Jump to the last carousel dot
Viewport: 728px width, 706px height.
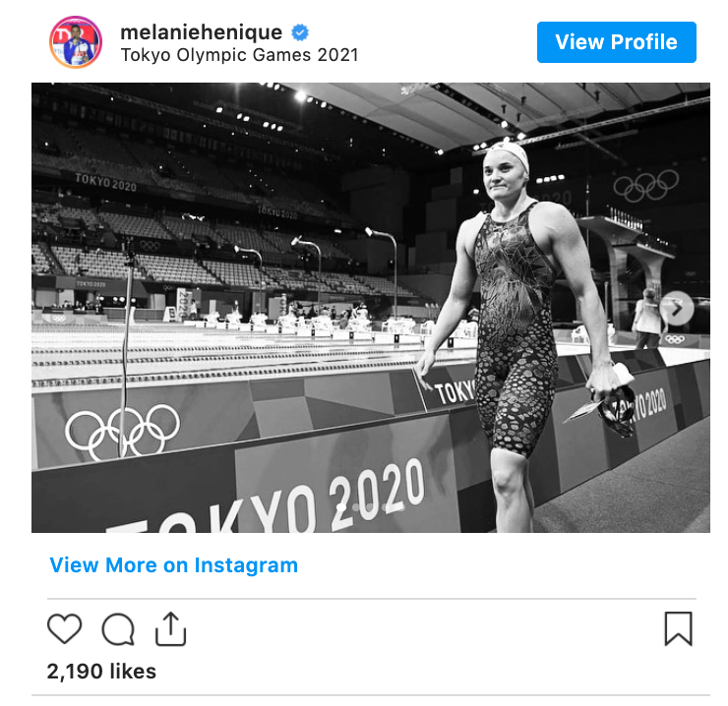398,508
